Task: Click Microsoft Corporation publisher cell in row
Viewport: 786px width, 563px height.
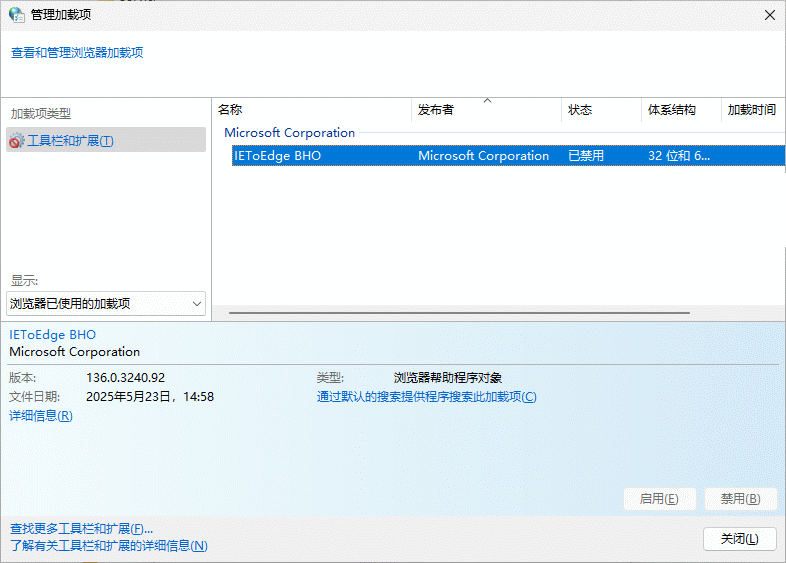Action: [483, 155]
